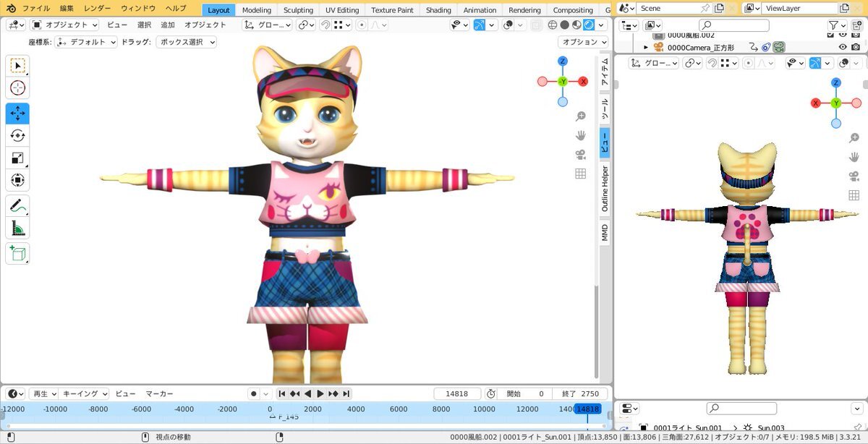Select the Box Select tool in the left toolbar
Image resolution: width=868 pixels, height=444 pixels.
[x=17, y=66]
